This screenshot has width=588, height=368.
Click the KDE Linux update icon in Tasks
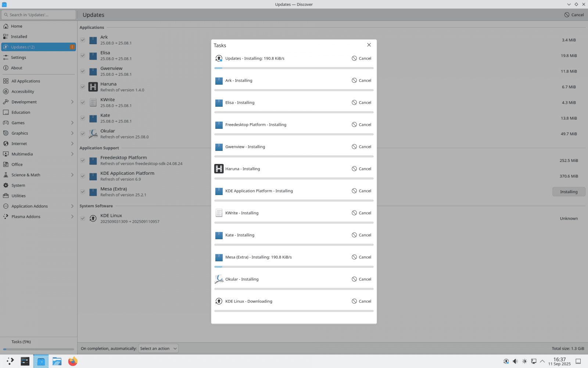tap(219, 301)
